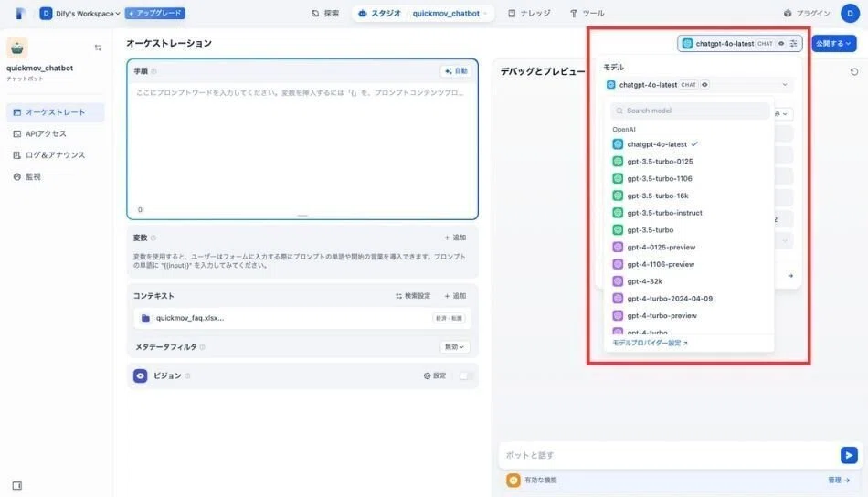Click the ビジョン eye icon

pos(140,375)
